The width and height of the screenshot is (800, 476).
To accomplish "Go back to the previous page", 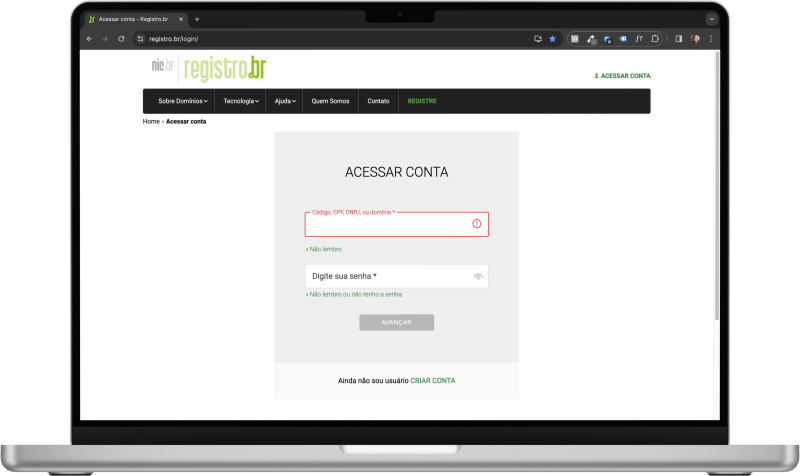I will (x=89, y=39).
